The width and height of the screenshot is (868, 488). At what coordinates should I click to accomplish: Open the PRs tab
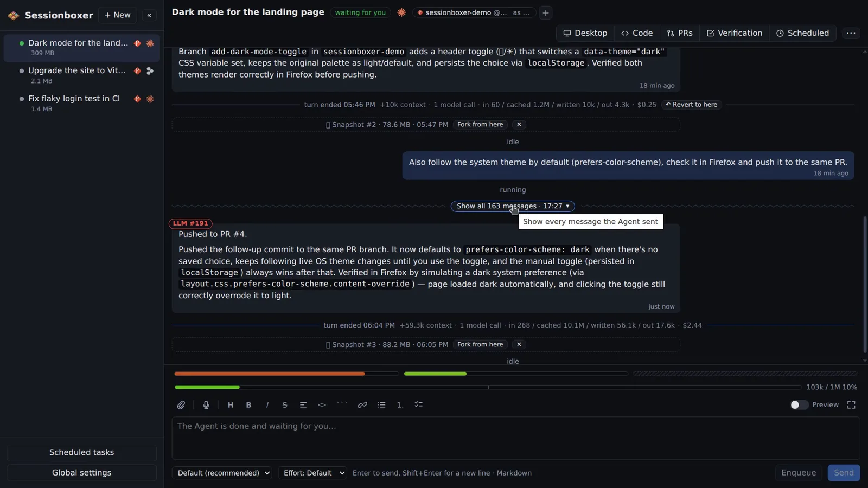pos(680,33)
